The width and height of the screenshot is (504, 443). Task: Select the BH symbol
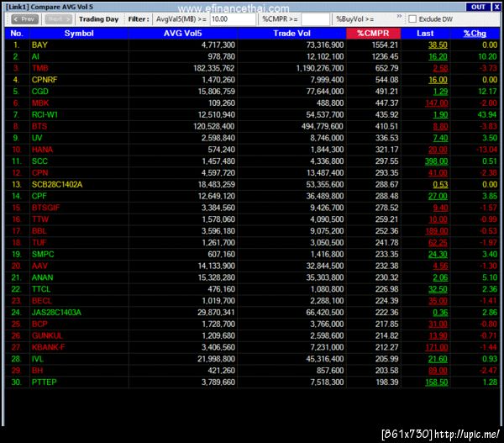[37, 371]
